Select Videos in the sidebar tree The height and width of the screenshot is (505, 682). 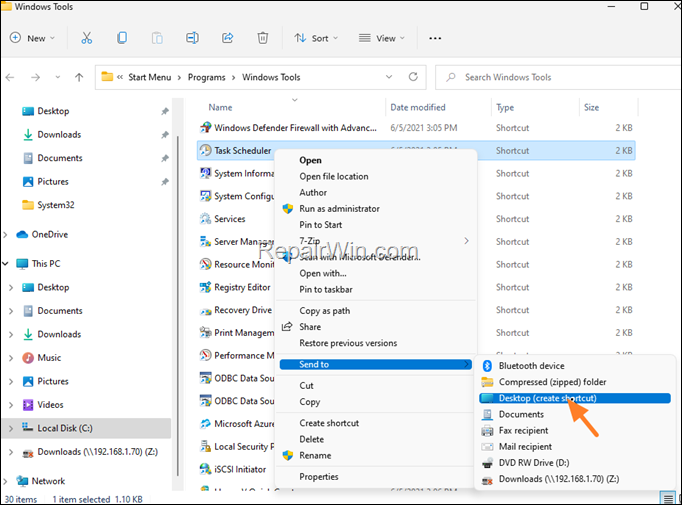click(50, 405)
